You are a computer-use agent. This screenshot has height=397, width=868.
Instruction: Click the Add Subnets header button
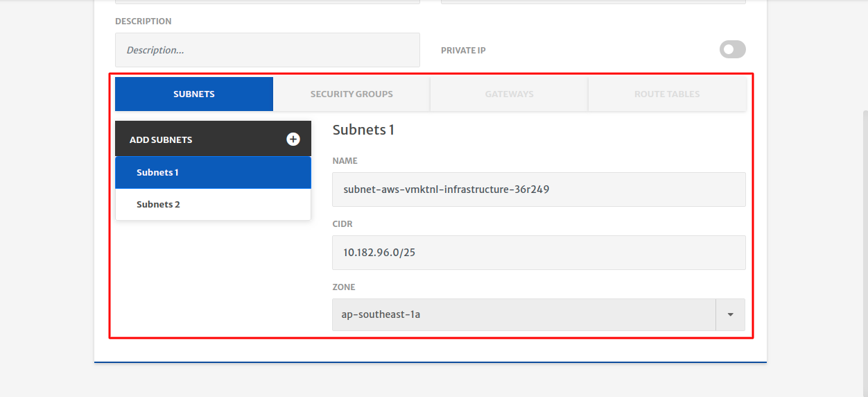click(x=213, y=139)
